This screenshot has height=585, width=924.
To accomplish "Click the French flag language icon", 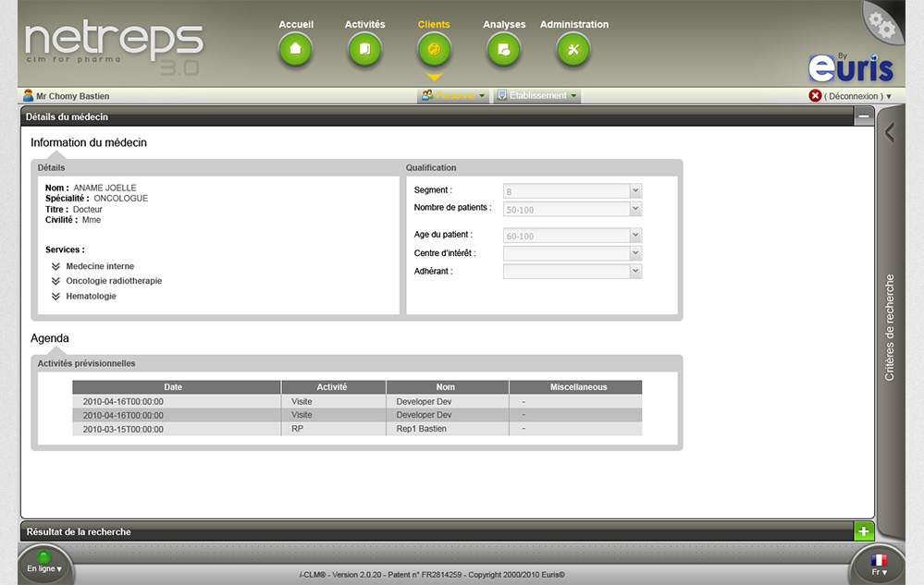I will [x=879, y=559].
